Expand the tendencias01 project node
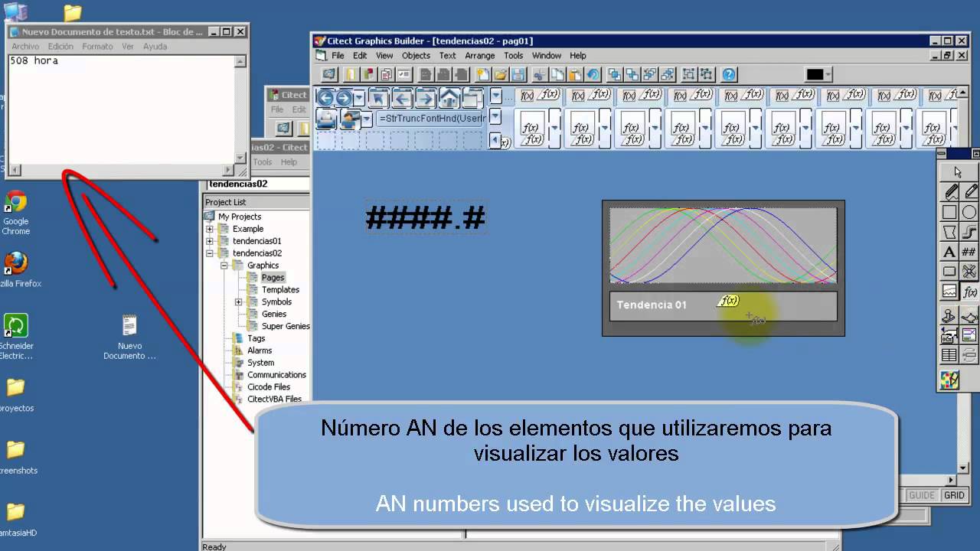The image size is (980, 551). point(209,241)
